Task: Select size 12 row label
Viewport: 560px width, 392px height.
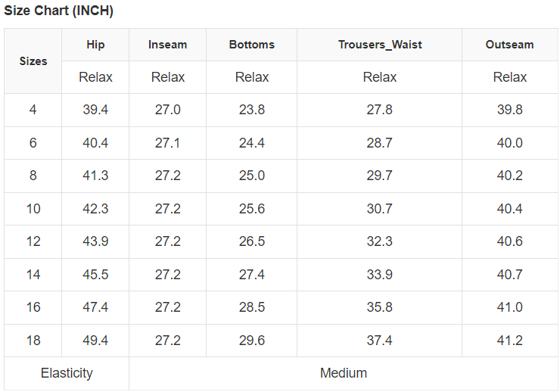Action: (x=33, y=241)
